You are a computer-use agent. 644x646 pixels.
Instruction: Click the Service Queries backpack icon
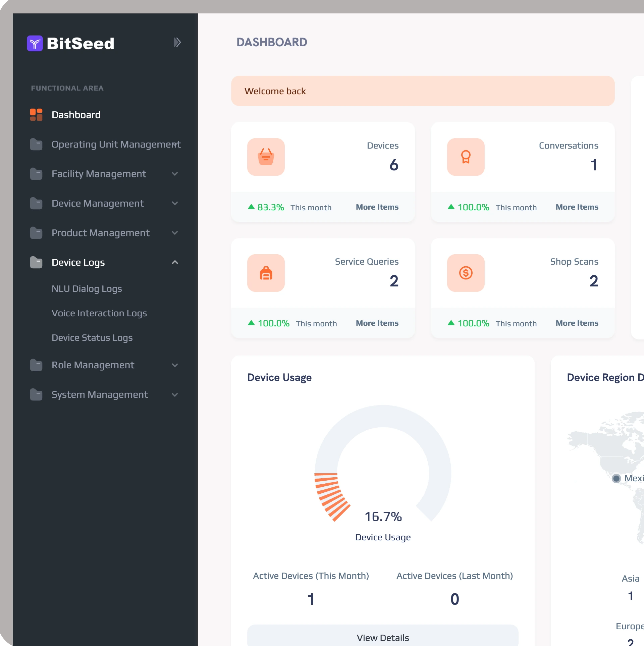[x=266, y=273]
